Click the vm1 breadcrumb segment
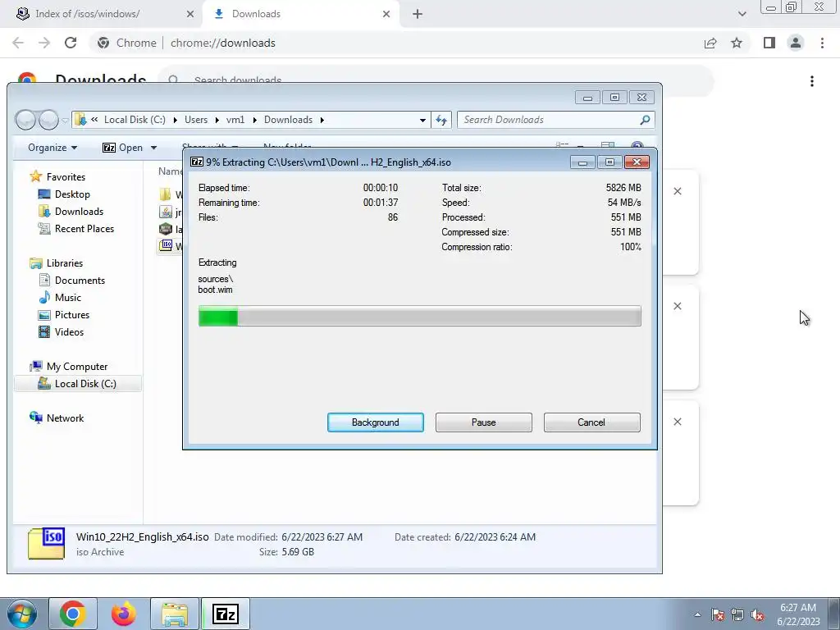Screen dimensions: 840x630 [x=235, y=120]
